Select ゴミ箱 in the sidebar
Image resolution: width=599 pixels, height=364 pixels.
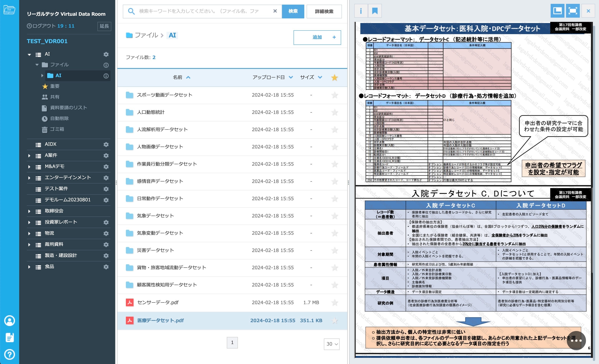57,129
